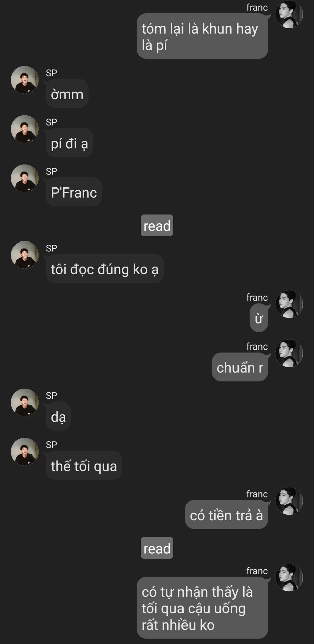Click the second 'read' label near bottom
This screenshot has height=644, width=314.
point(157,548)
